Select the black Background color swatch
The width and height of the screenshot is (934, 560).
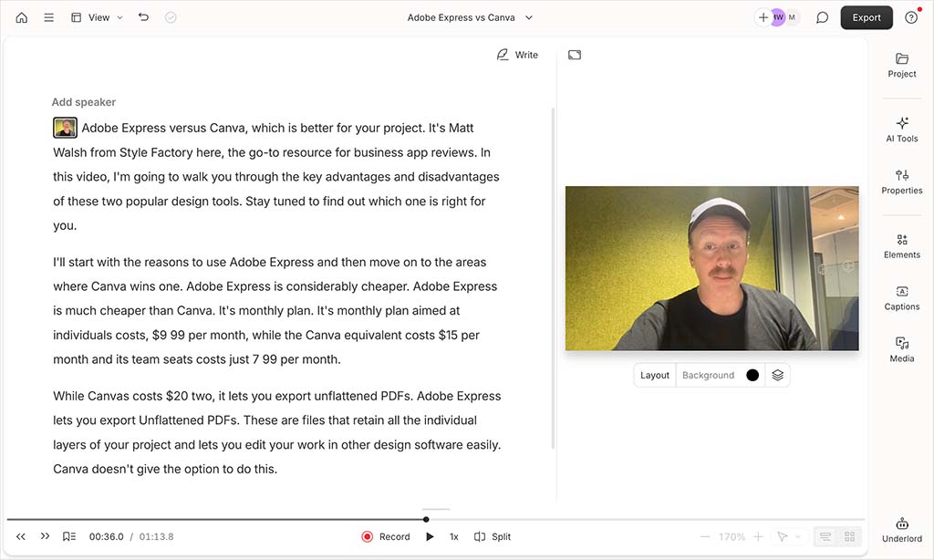752,375
